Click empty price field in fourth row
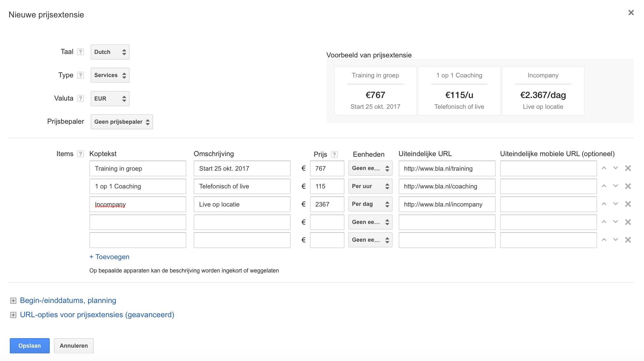 tap(327, 222)
